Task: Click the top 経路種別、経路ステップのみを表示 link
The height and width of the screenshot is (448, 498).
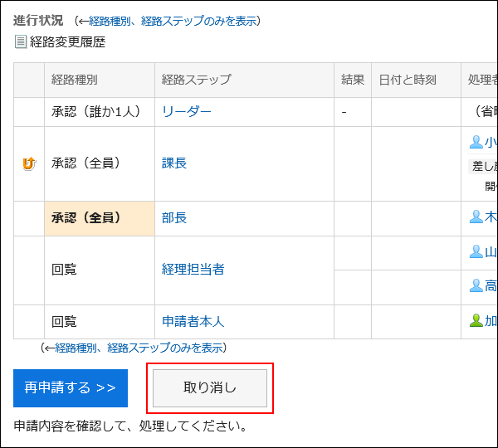Action: coord(173,21)
